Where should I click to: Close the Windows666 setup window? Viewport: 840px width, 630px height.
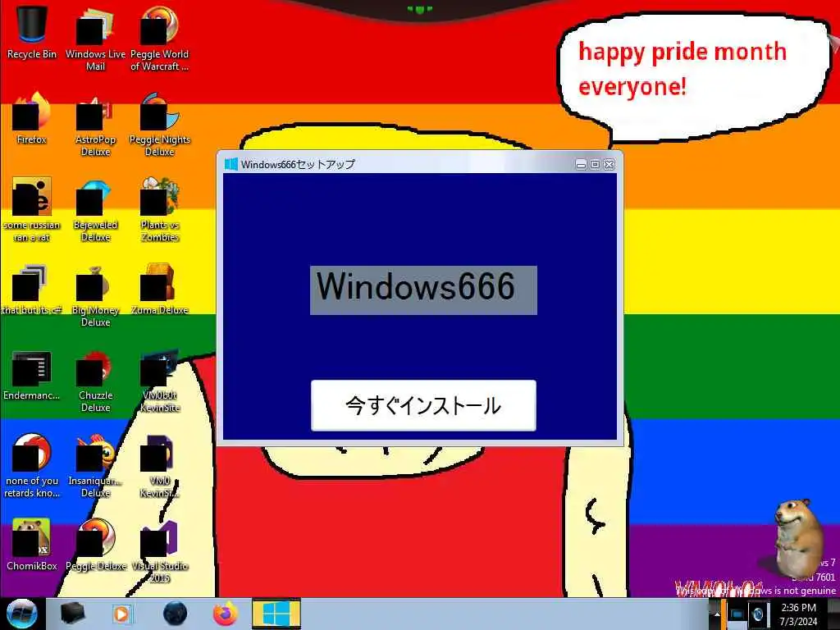point(609,164)
